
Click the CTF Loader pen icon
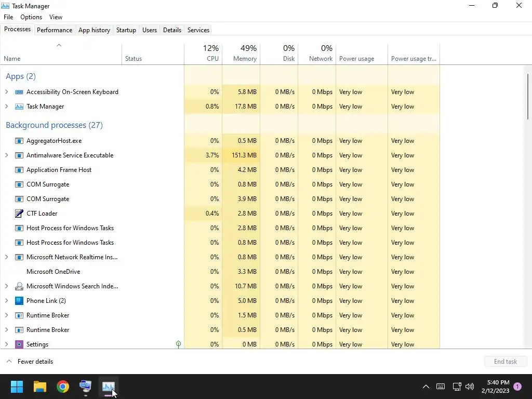click(x=19, y=214)
